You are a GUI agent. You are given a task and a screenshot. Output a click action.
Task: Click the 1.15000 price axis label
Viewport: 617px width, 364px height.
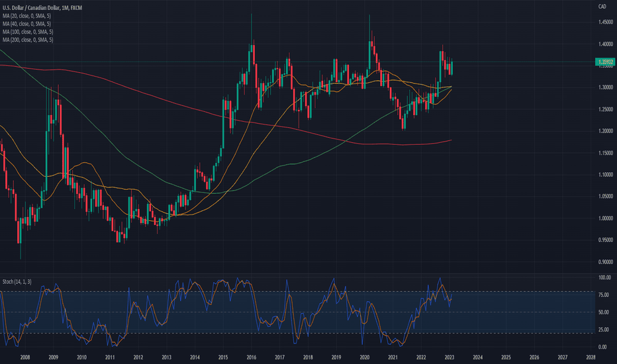[606, 153]
